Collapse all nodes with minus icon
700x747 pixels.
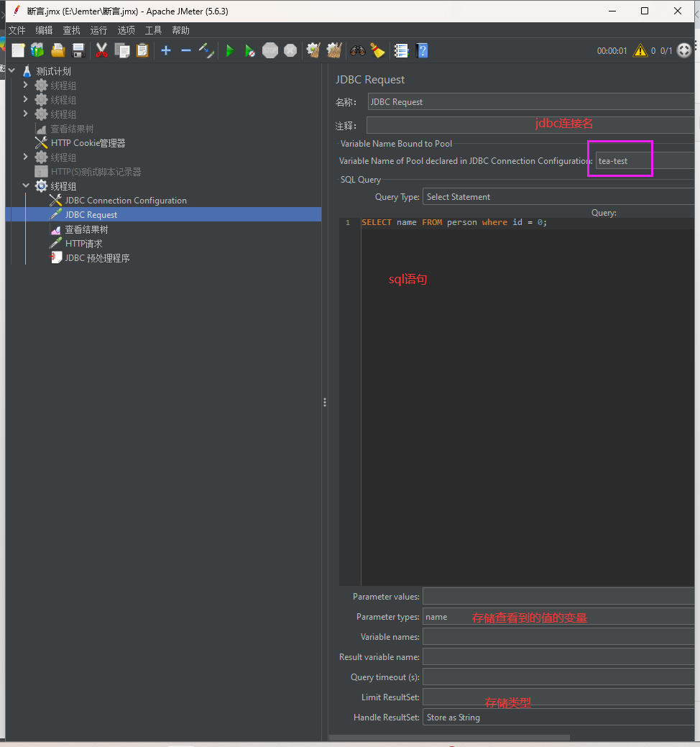click(186, 50)
